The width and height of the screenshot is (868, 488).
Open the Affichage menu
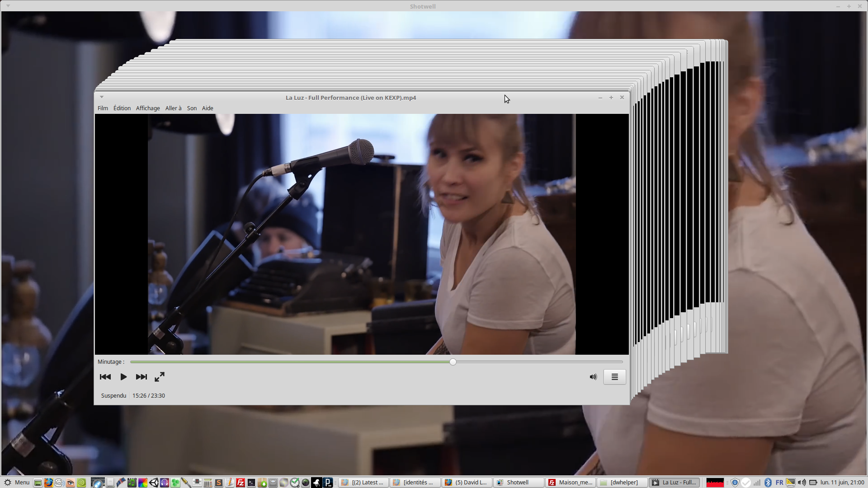[148, 108]
